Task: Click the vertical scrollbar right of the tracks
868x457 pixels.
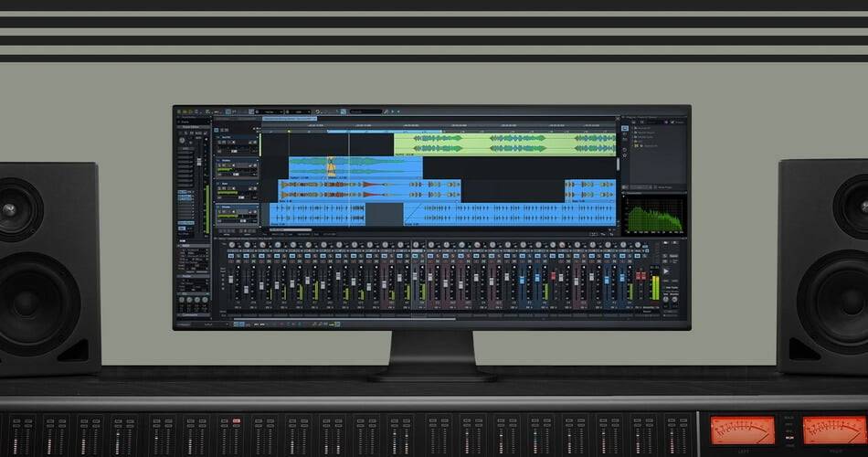Action: coord(619,164)
